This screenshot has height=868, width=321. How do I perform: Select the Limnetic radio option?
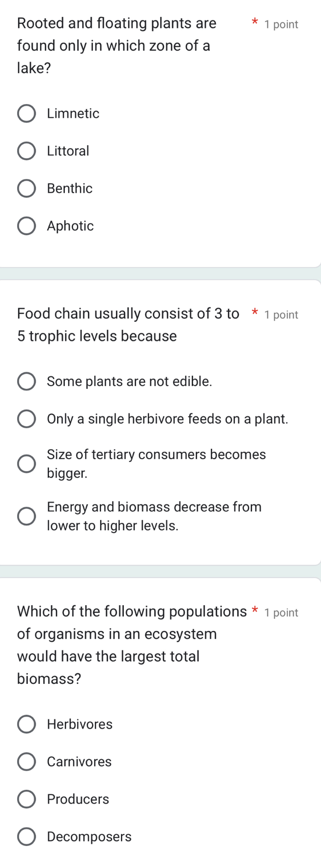coord(26,114)
